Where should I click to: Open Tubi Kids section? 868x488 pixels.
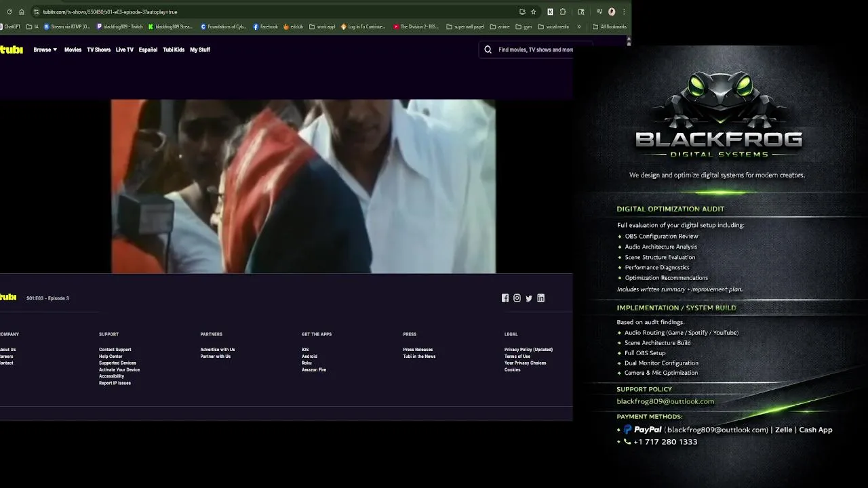[174, 49]
